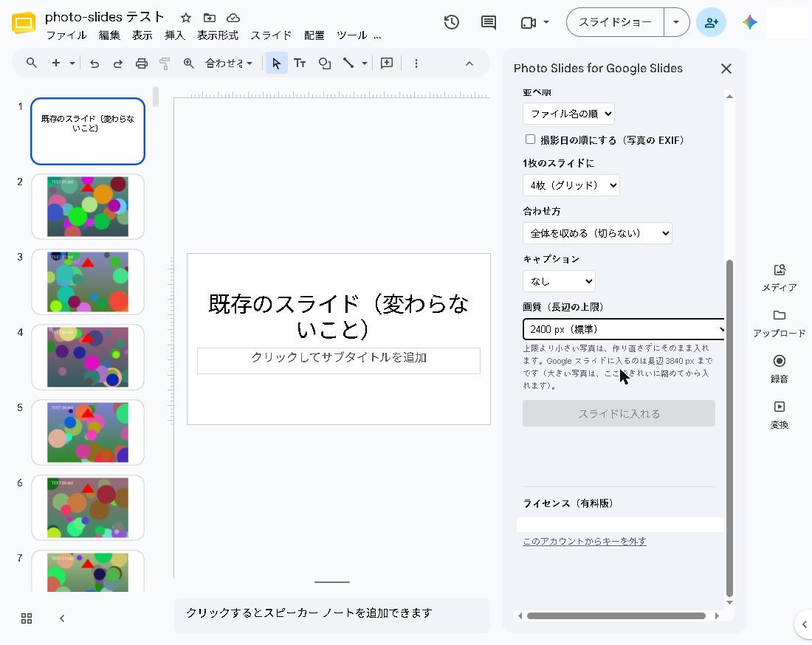Open the メディア side panel
812x645 pixels.
(x=780, y=278)
